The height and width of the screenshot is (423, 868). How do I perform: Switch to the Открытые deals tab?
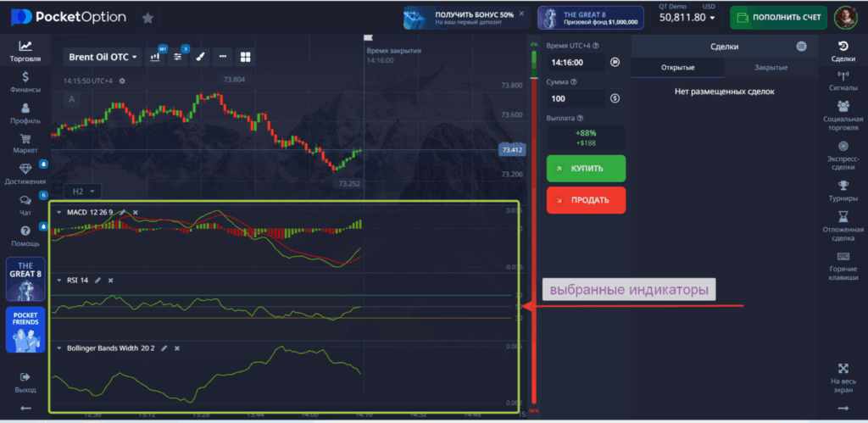click(x=677, y=68)
